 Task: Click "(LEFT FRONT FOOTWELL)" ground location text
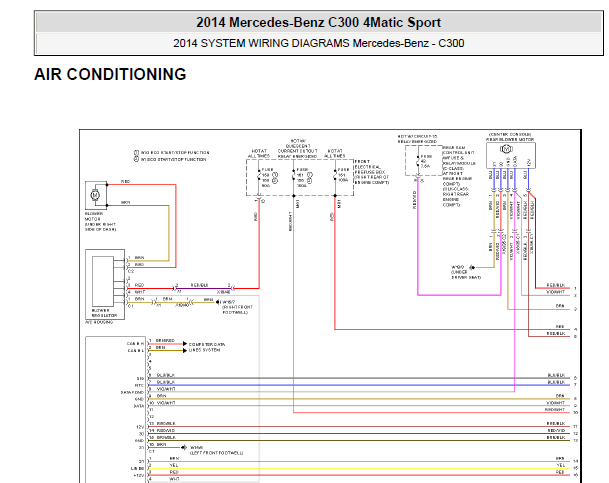216,453
